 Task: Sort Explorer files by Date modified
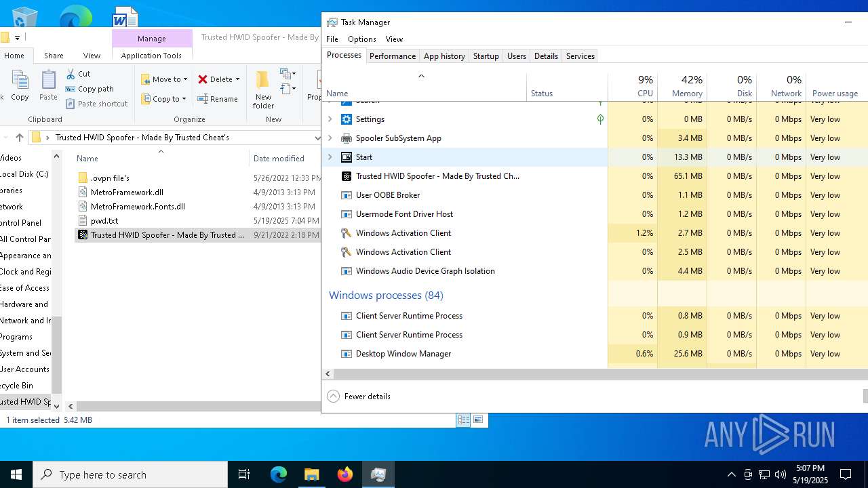285,159
